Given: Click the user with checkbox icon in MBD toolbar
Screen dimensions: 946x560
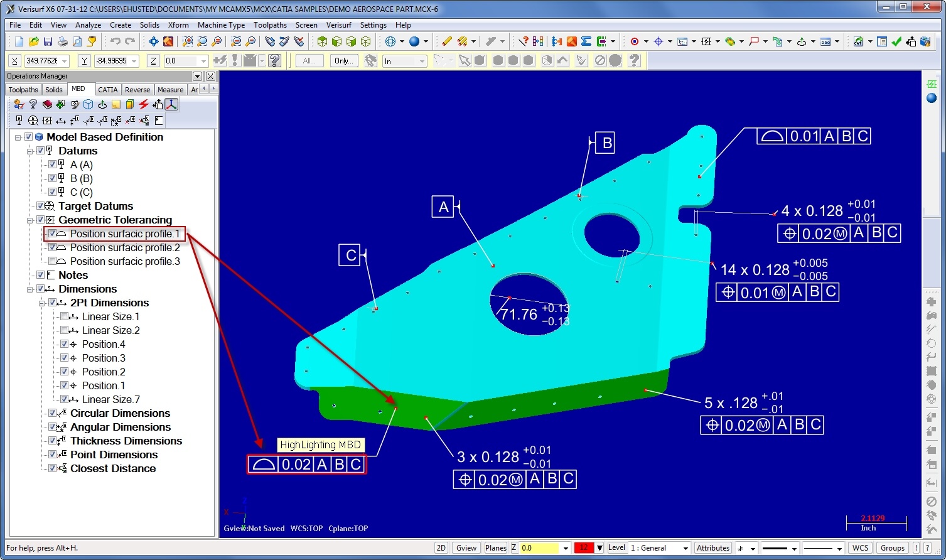Looking at the screenshot, I should (x=19, y=104).
